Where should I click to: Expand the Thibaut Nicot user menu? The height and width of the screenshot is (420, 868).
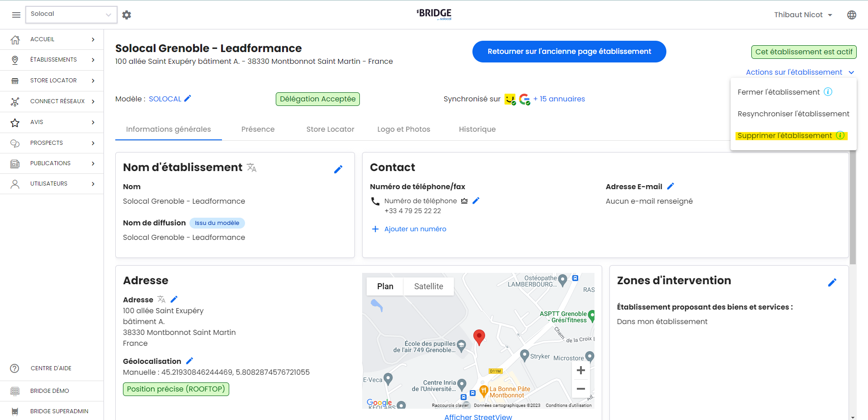(803, 15)
